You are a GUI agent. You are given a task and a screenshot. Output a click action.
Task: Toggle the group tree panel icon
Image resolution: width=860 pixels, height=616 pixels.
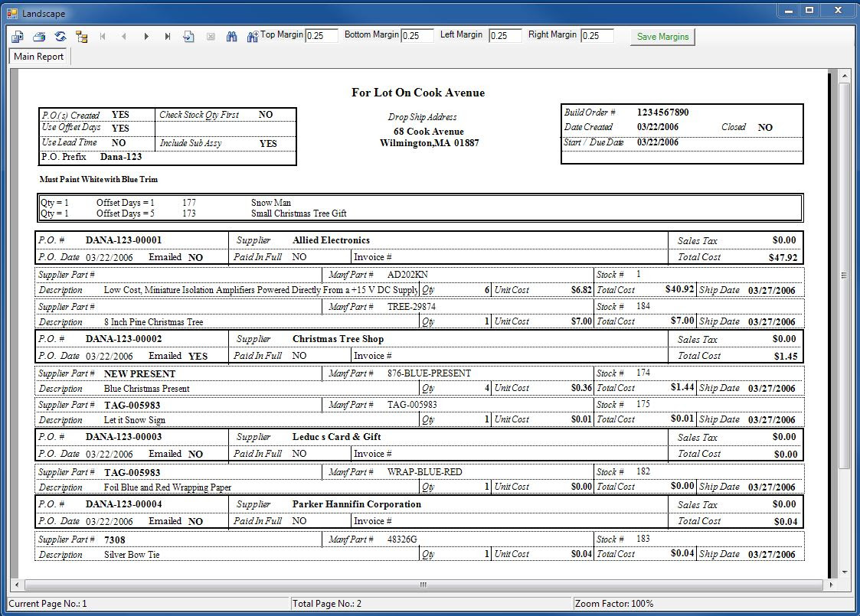click(82, 37)
